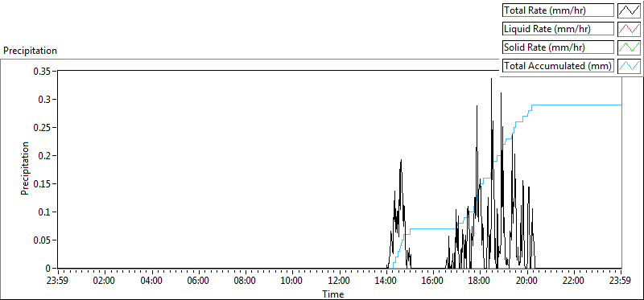Click the 06:00 time axis label
Image resolution: width=644 pixels, height=300 pixels.
(199, 281)
